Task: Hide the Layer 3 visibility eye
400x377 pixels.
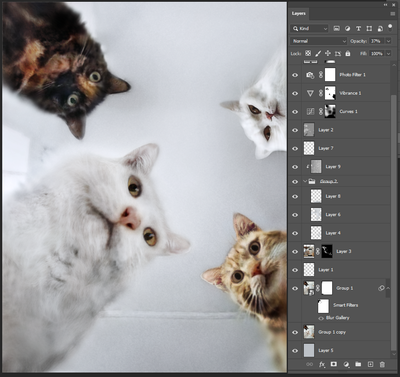Action: pos(295,251)
